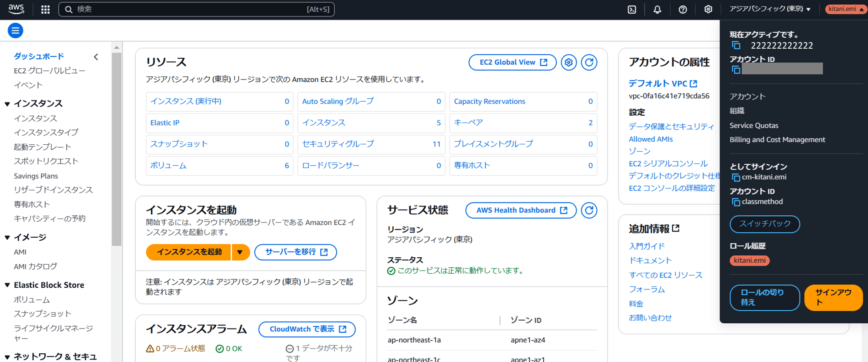Click the orange インスタンスを起動 button

[188, 252]
